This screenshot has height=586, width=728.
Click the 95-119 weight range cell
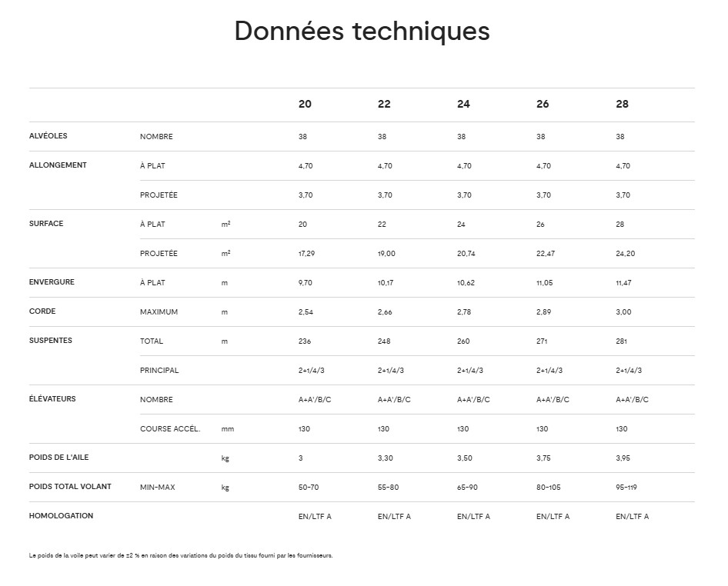click(626, 487)
